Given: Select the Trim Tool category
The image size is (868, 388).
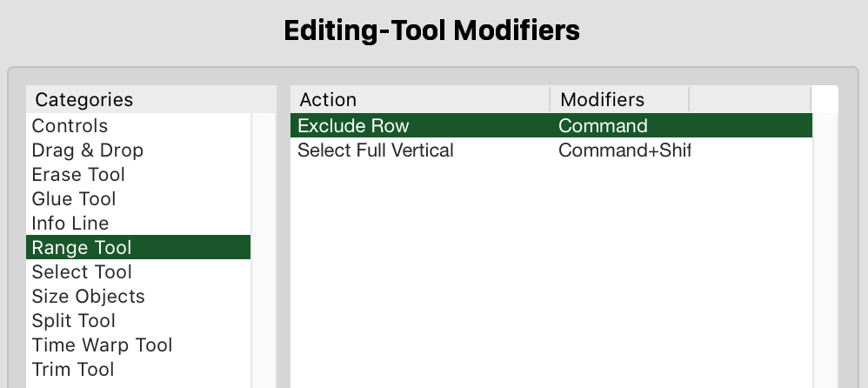Looking at the screenshot, I should coord(73,370).
